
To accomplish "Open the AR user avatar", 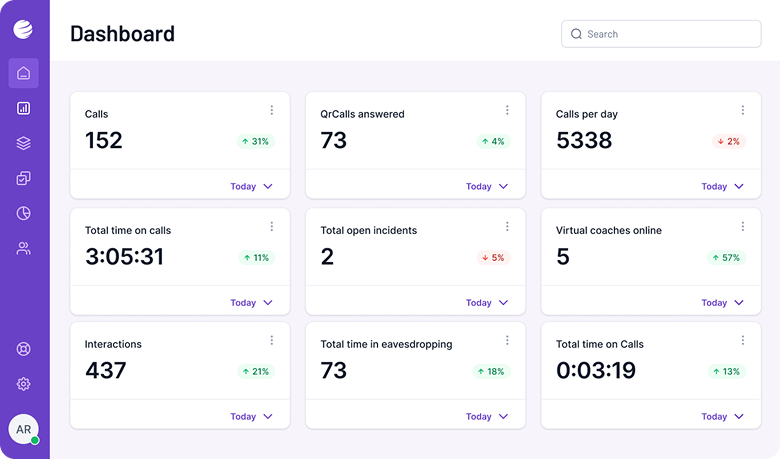I will click(x=23, y=429).
